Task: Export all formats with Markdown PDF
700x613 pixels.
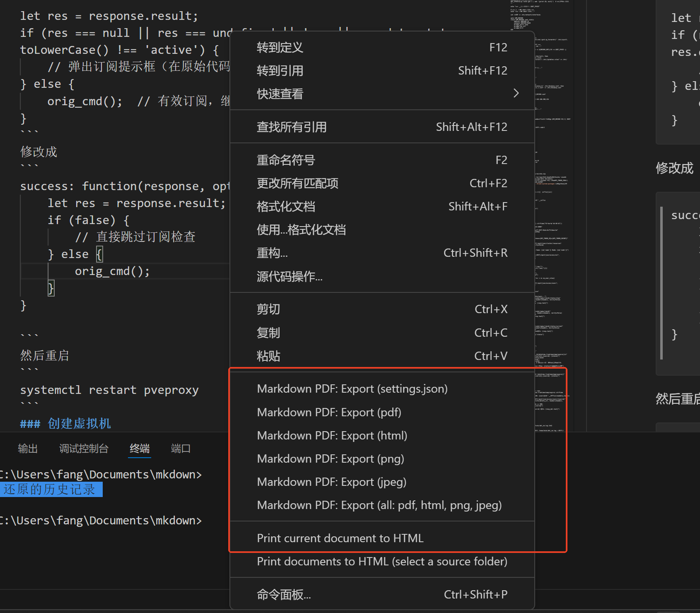Action: click(x=382, y=505)
